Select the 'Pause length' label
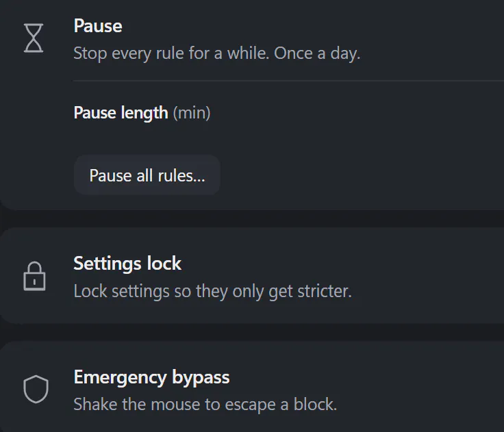504x432 pixels. [121, 113]
